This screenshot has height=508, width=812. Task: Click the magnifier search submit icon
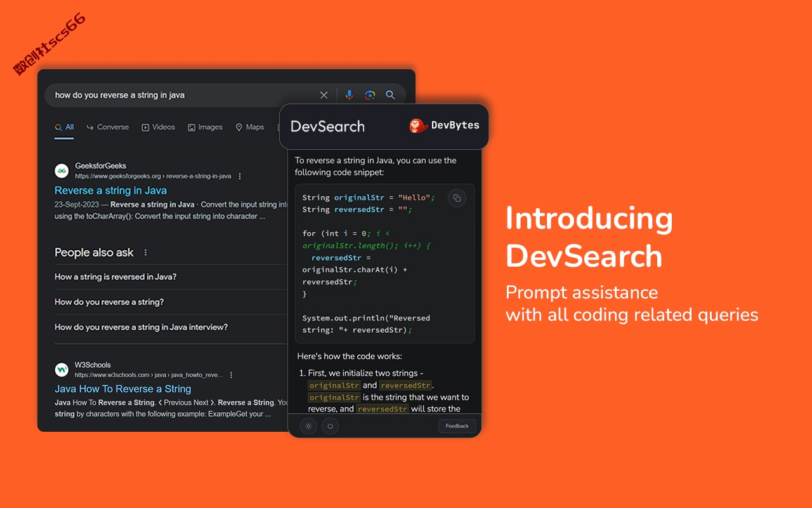(391, 95)
